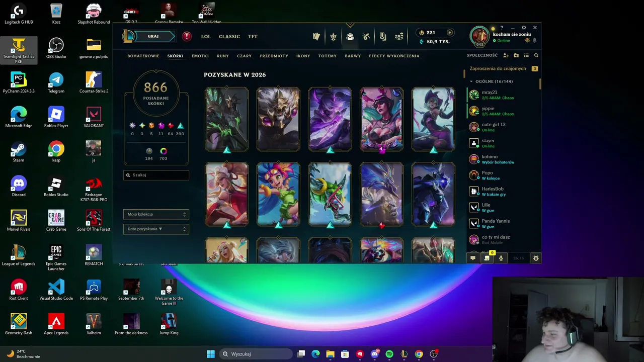The width and height of the screenshot is (644, 362).
Task: Open the Store coins icon in the top bar
Action: point(399,36)
